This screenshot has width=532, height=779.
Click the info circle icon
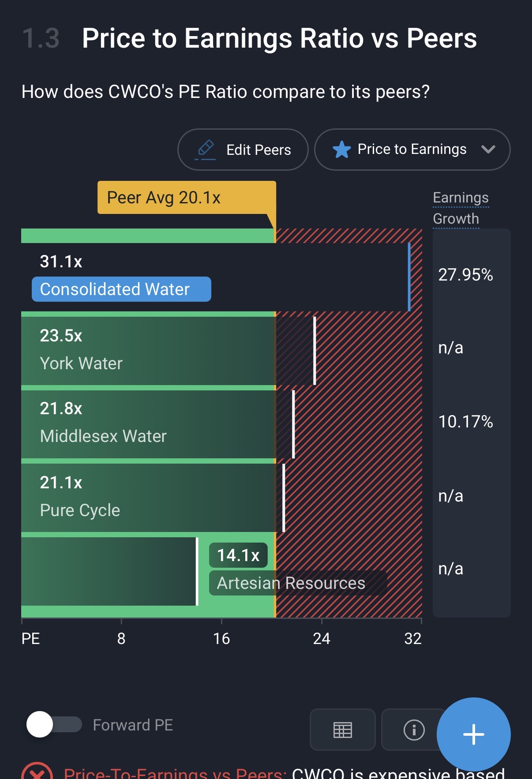[414, 730]
